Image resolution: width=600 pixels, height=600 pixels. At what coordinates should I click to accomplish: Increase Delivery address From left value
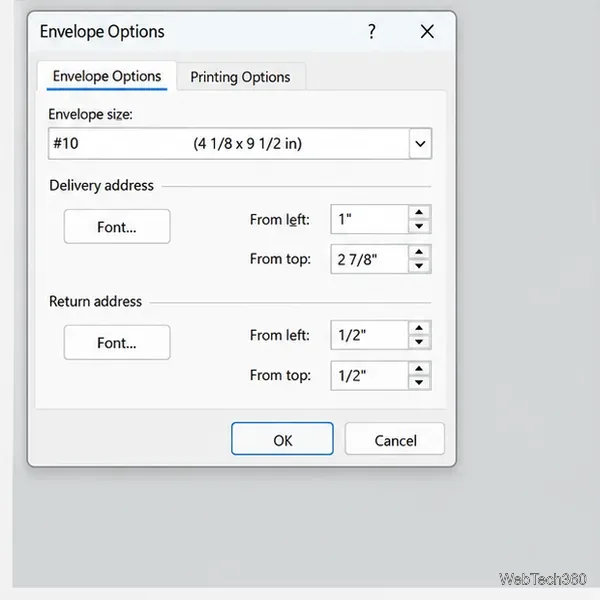[419, 212]
